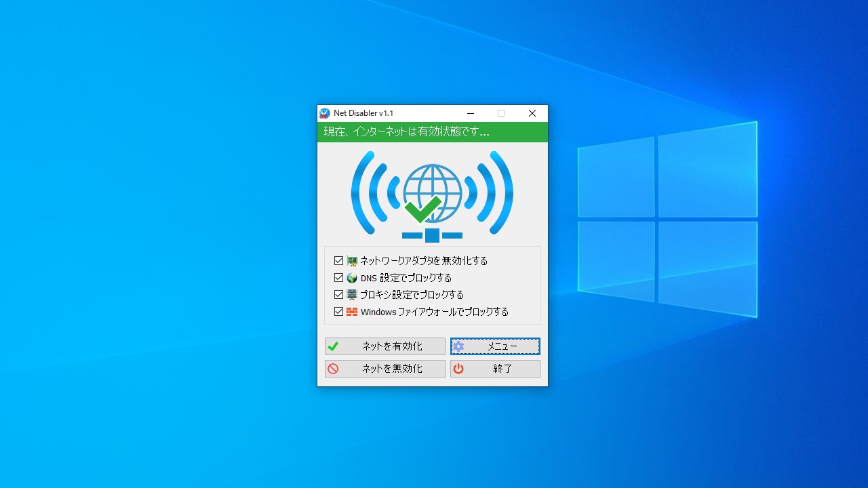The image size is (868, 488).
Task: Click the proxy server icon
Action: point(352,295)
